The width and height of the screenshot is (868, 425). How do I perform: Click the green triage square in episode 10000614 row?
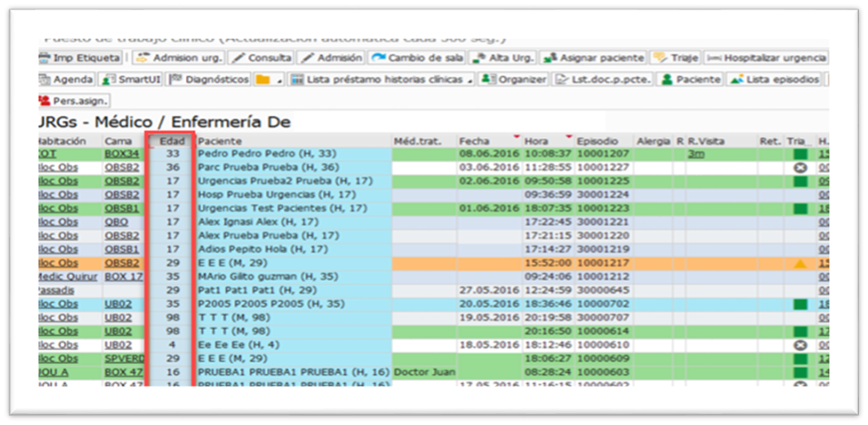coord(800,331)
